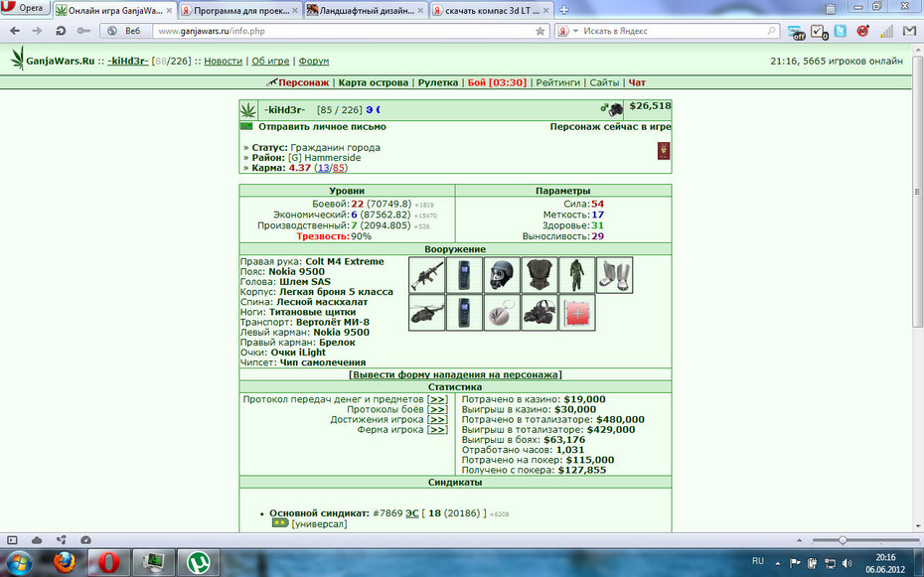Switch to the Онлайн игра GanjaWars tab

pos(114,11)
